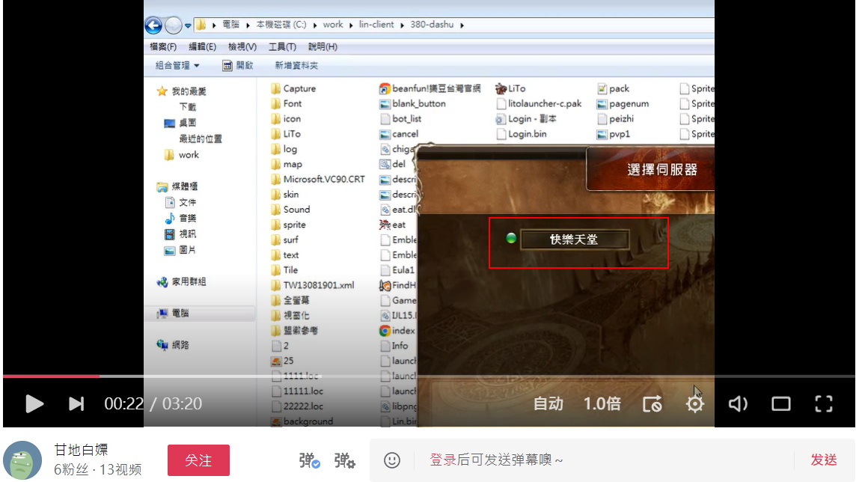Select 視訊 library in sidebar

(x=180, y=234)
